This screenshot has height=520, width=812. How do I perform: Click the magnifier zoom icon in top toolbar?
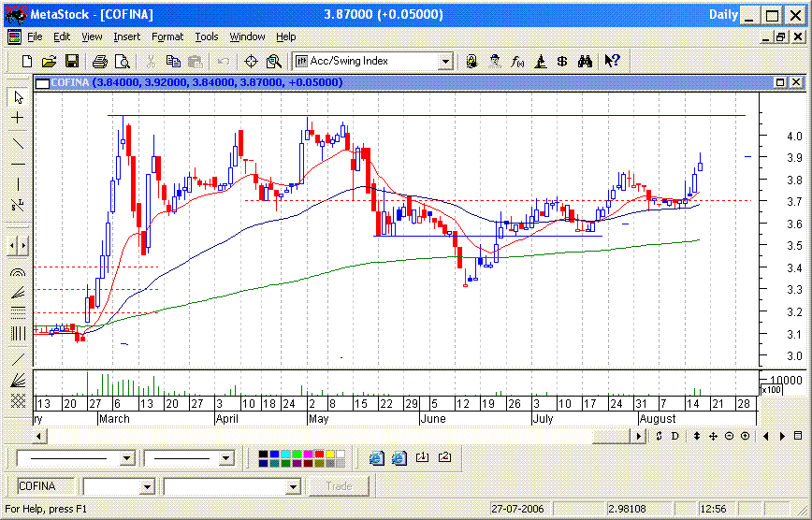273,62
